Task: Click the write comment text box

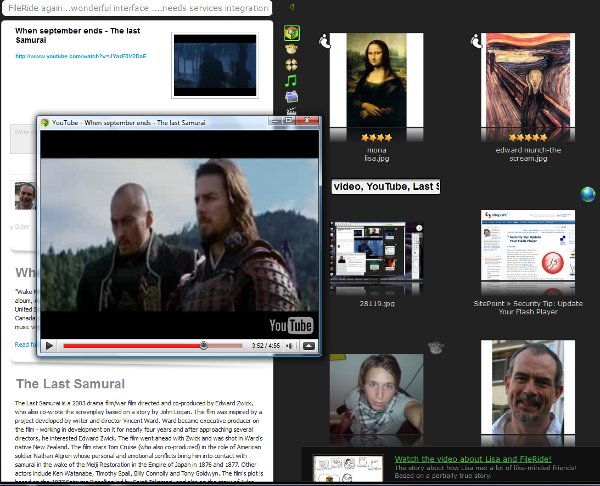Action: pyautogui.click(x=23, y=139)
